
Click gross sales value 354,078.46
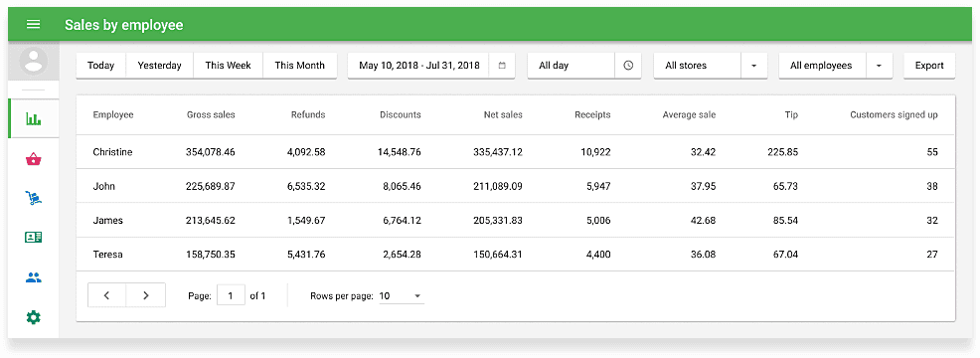click(x=211, y=152)
